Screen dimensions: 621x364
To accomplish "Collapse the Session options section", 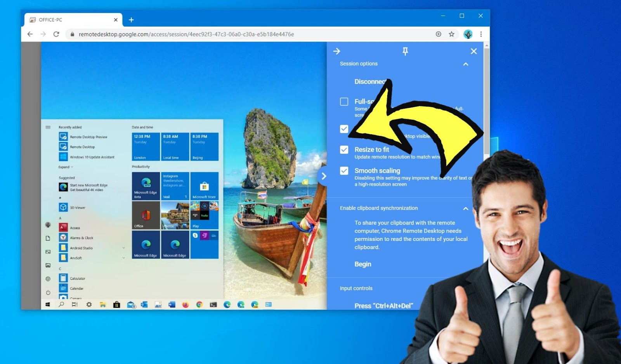I will click(x=465, y=64).
